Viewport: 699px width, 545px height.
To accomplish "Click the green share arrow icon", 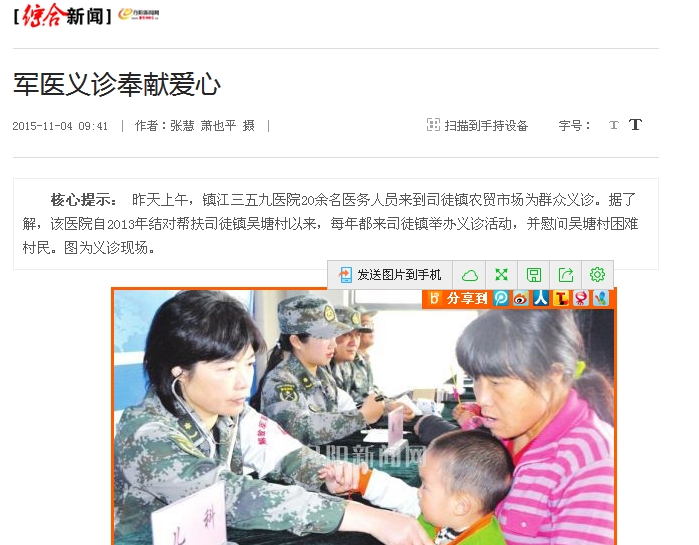I will [x=566, y=275].
